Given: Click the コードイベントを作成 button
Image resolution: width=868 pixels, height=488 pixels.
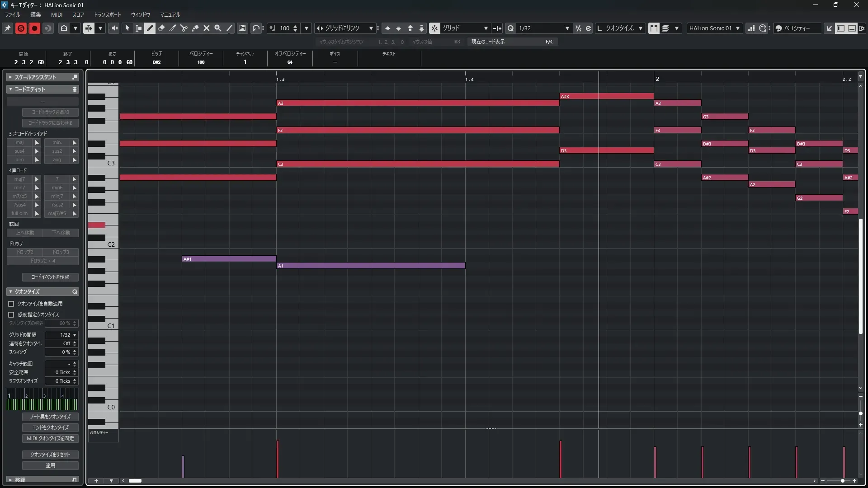Looking at the screenshot, I should tap(50, 277).
